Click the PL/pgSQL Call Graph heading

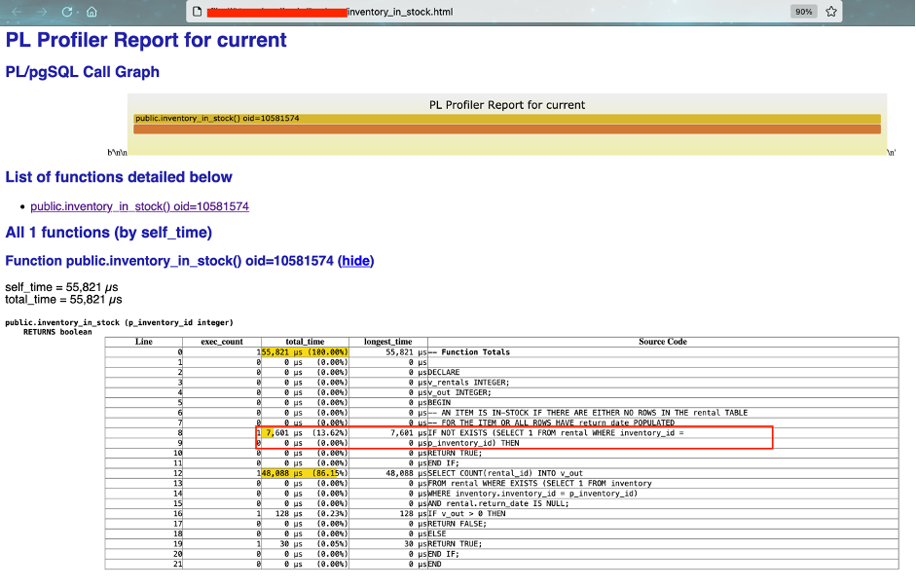coord(82,71)
